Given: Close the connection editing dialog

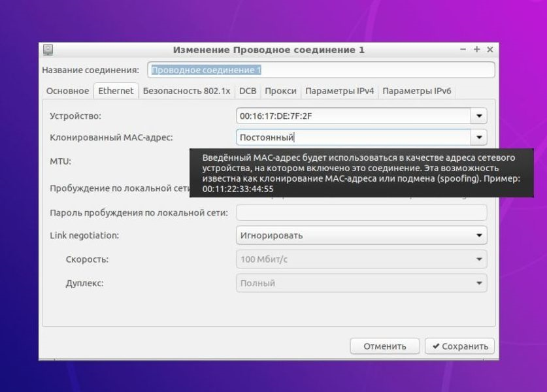Looking at the screenshot, I should (489, 50).
